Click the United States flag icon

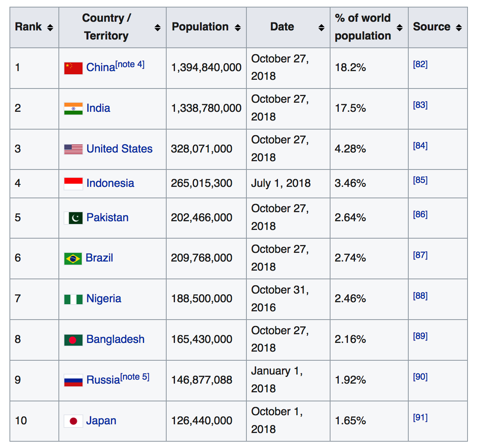tap(73, 149)
